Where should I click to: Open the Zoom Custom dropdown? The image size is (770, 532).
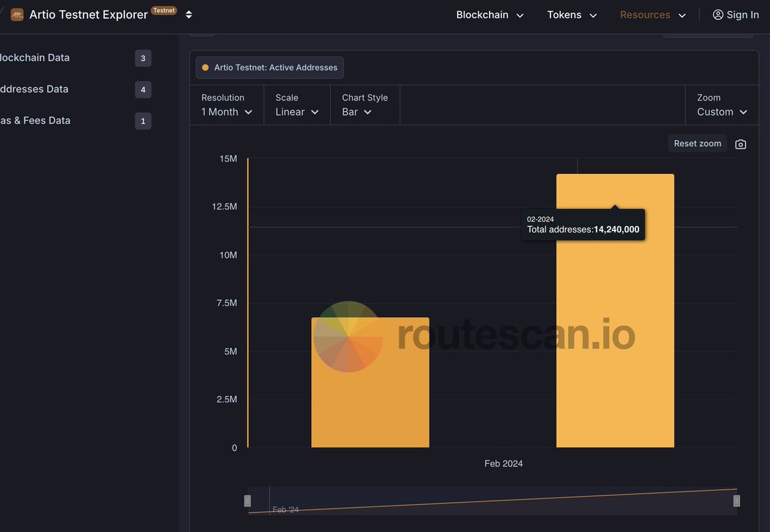pos(722,105)
